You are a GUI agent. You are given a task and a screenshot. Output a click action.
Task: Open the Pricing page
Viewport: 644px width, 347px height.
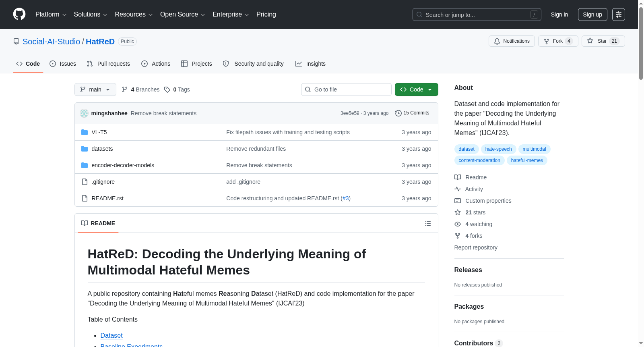(x=266, y=15)
